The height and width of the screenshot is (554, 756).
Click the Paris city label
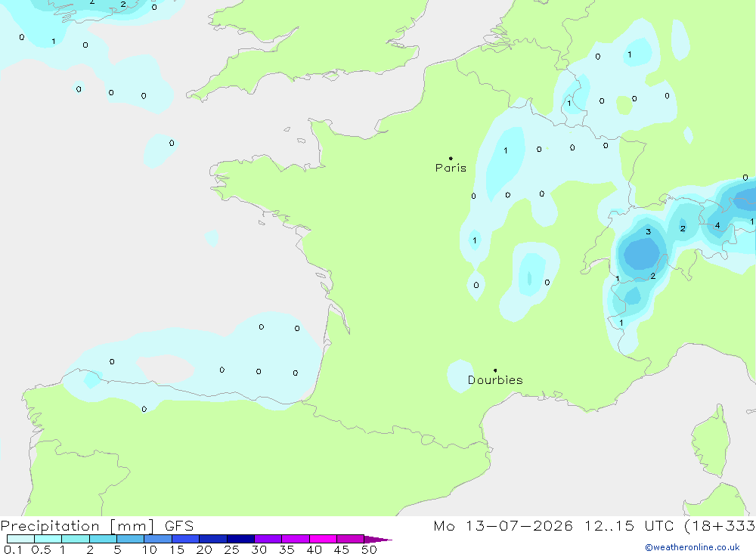click(x=451, y=168)
